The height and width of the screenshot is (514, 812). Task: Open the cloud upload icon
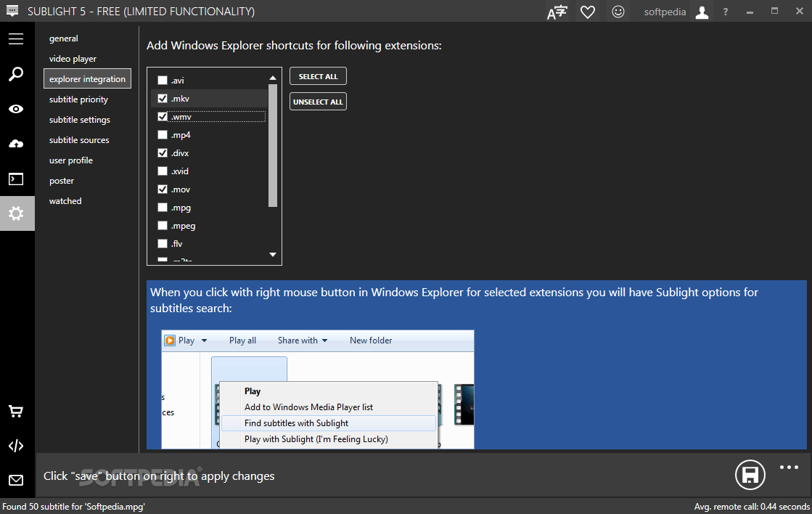(16, 144)
